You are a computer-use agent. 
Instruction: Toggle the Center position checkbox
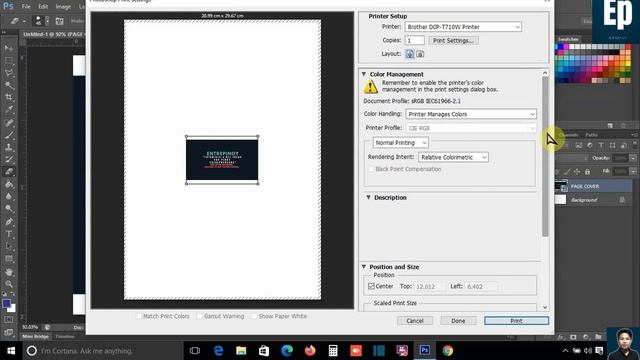tap(371, 287)
